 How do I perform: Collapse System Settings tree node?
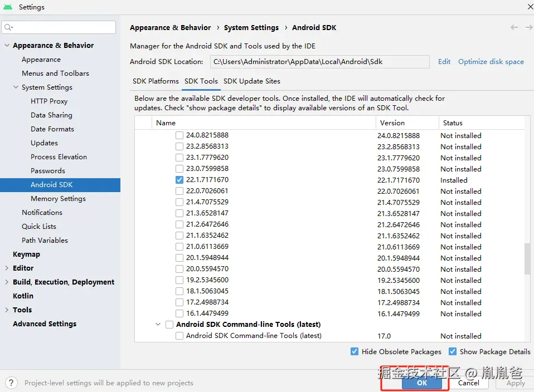click(16, 87)
